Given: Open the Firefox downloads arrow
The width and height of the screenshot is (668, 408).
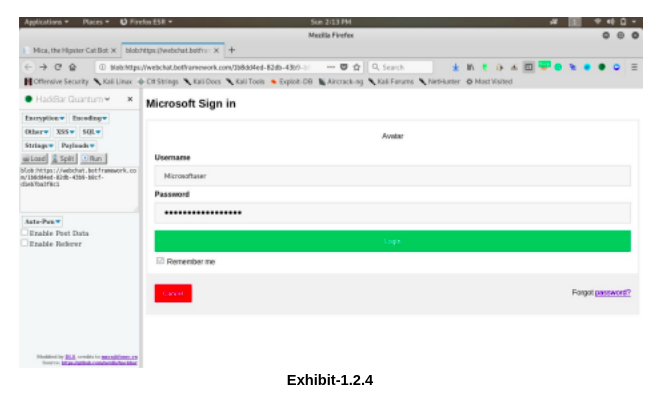Looking at the screenshot, I should [x=455, y=67].
